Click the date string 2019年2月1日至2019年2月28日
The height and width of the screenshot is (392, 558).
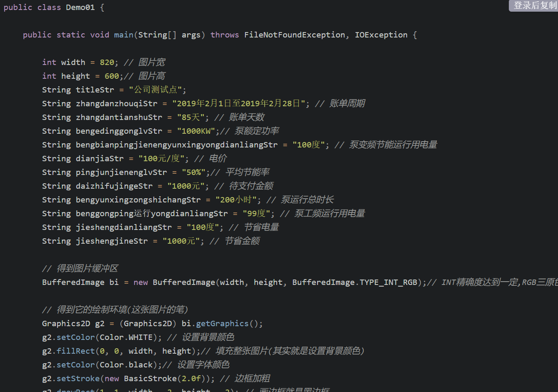[x=238, y=104]
